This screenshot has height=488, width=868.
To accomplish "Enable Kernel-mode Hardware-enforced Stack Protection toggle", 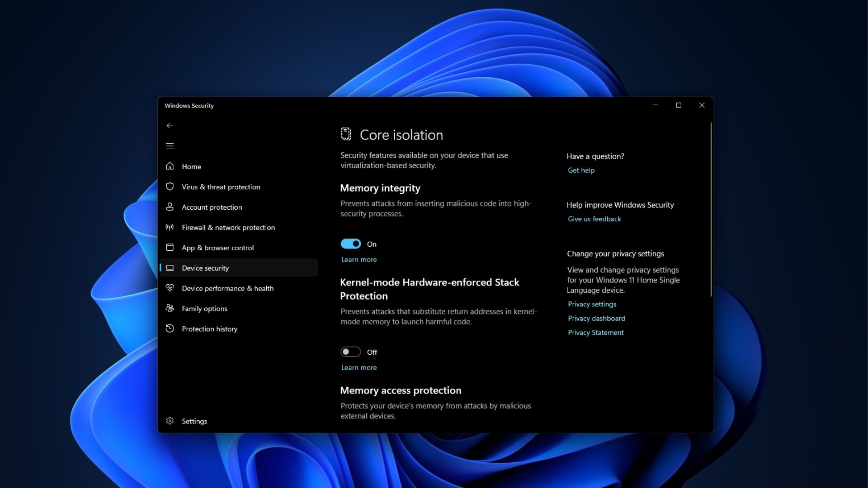I will click(x=351, y=352).
